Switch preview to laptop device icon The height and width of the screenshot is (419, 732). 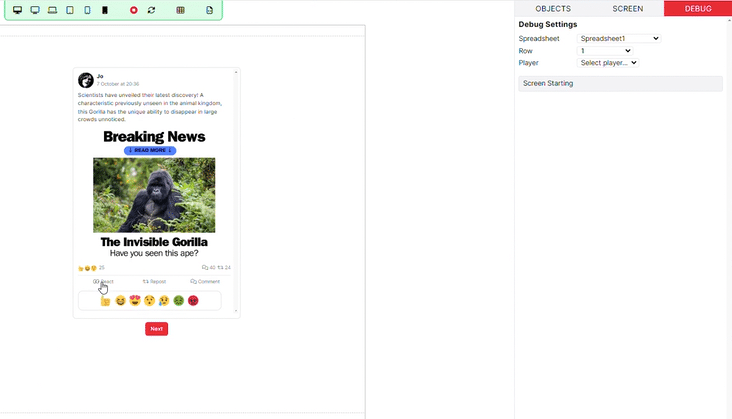click(52, 10)
